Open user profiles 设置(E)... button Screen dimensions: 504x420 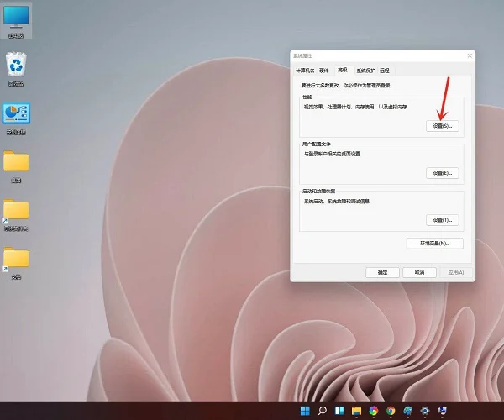coord(443,173)
